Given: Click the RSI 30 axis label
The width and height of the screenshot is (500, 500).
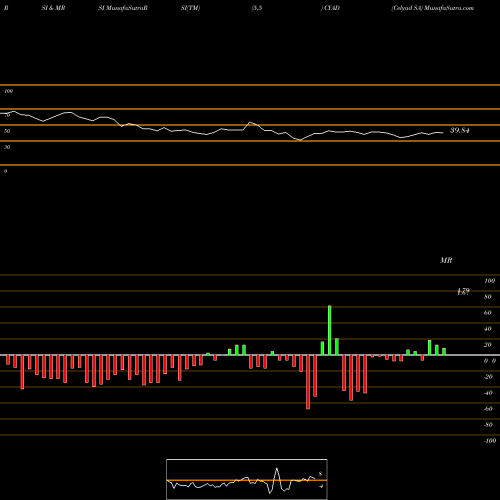Looking at the screenshot, I should pyautogui.click(x=7, y=147).
